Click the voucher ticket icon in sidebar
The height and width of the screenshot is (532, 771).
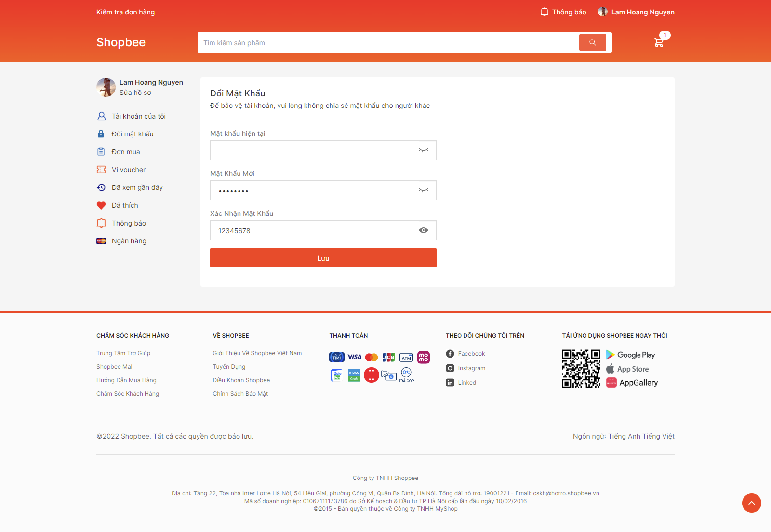pyautogui.click(x=101, y=170)
